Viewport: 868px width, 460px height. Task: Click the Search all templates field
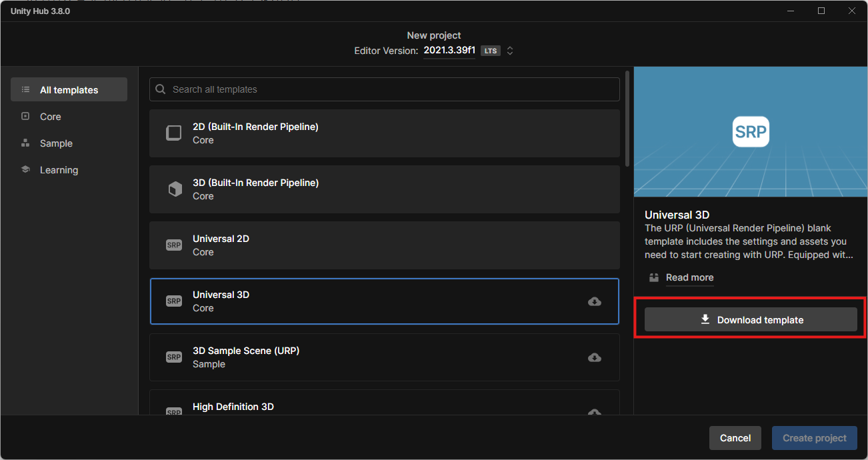(385, 89)
